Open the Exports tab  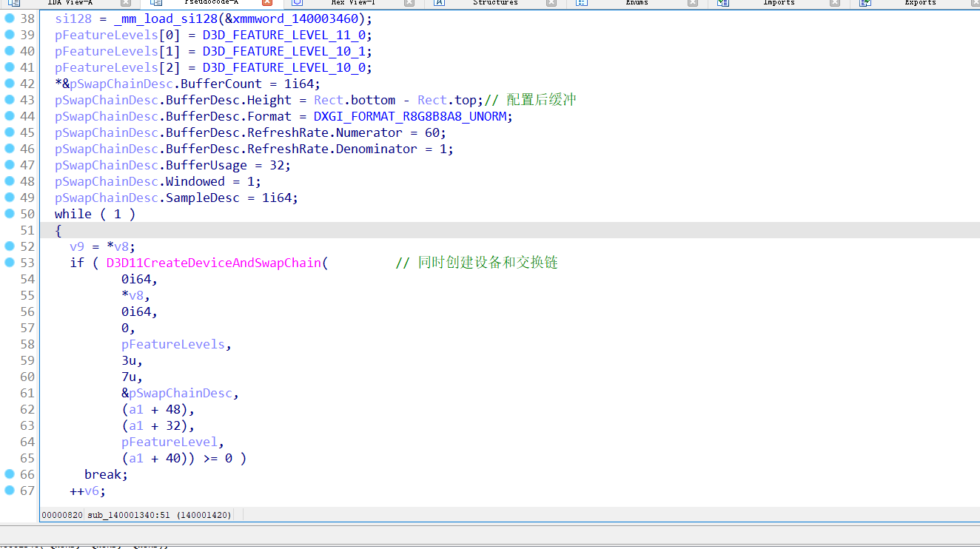[x=920, y=3]
